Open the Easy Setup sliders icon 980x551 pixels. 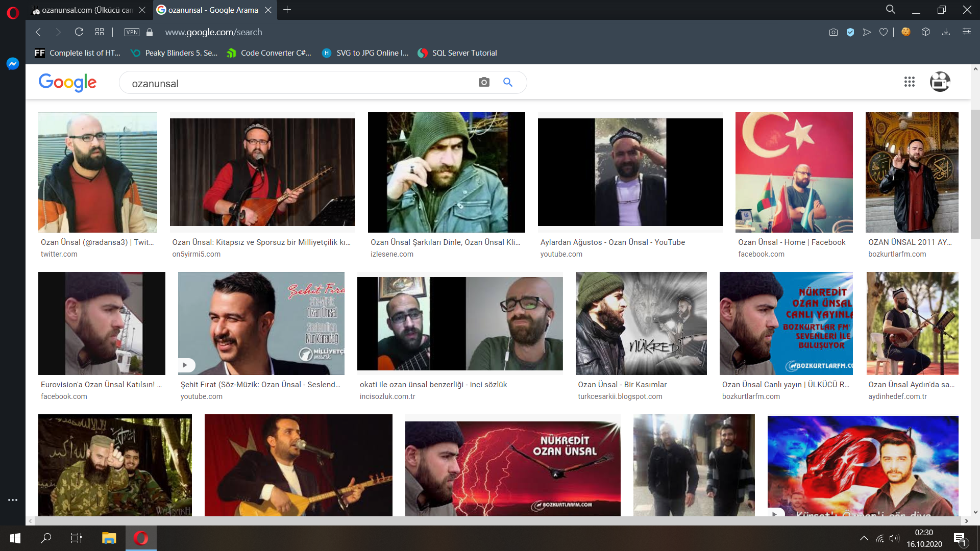pyautogui.click(x=967, y=32)
